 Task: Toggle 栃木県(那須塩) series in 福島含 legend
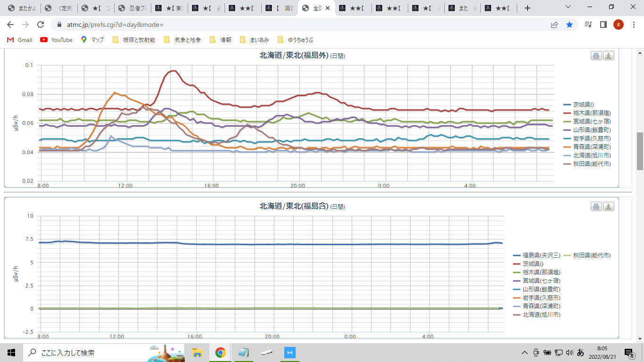537,272
